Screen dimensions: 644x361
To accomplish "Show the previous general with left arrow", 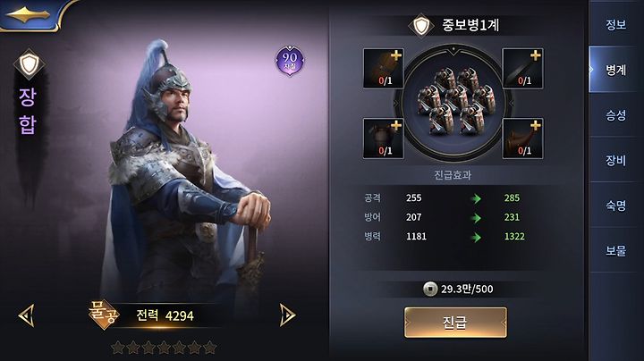I will [27, 315].
